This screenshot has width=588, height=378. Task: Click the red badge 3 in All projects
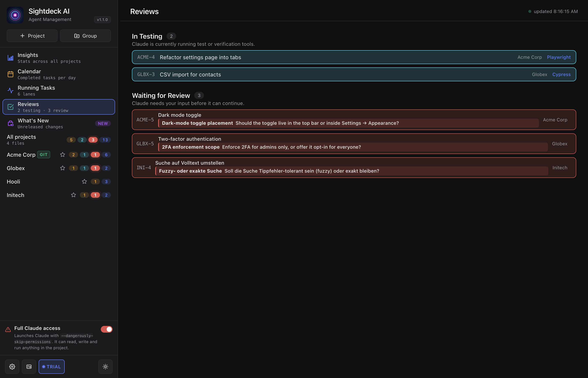tap(93, 140)
